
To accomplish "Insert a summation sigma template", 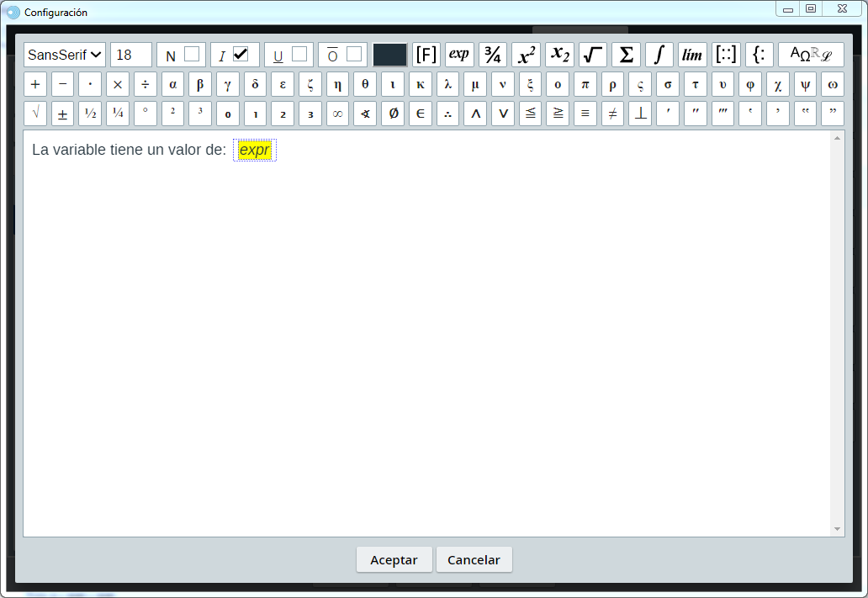I will click(x=626, y=55).
